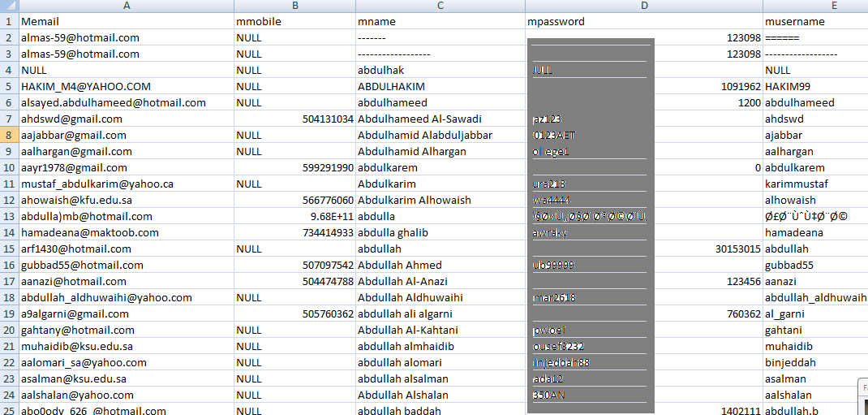Screen dimensions: 868x415
Task: Select name cell Abdulhameed Al-Sawadi
Action: [440, 119]
